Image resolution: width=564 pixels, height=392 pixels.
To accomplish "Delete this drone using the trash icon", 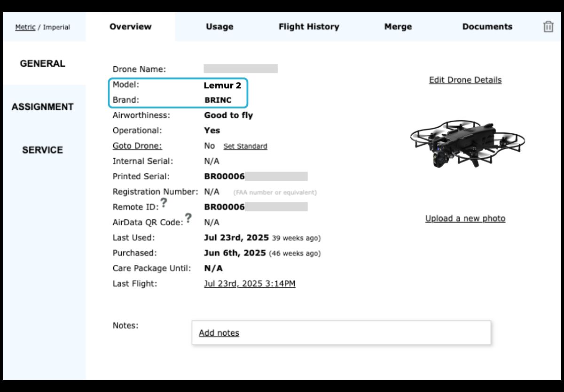I will [x=548, y=27].
